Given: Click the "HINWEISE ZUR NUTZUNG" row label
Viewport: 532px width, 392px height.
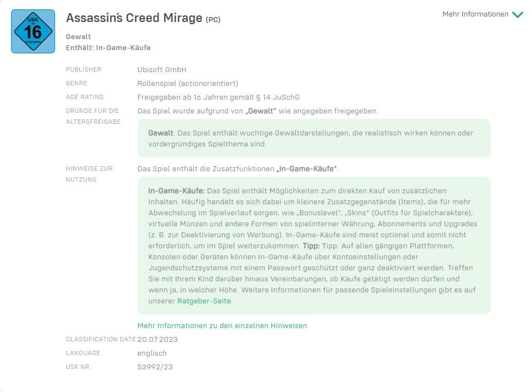Looking at the screenshot, I should pyautogui.click(x=89, y=174).
